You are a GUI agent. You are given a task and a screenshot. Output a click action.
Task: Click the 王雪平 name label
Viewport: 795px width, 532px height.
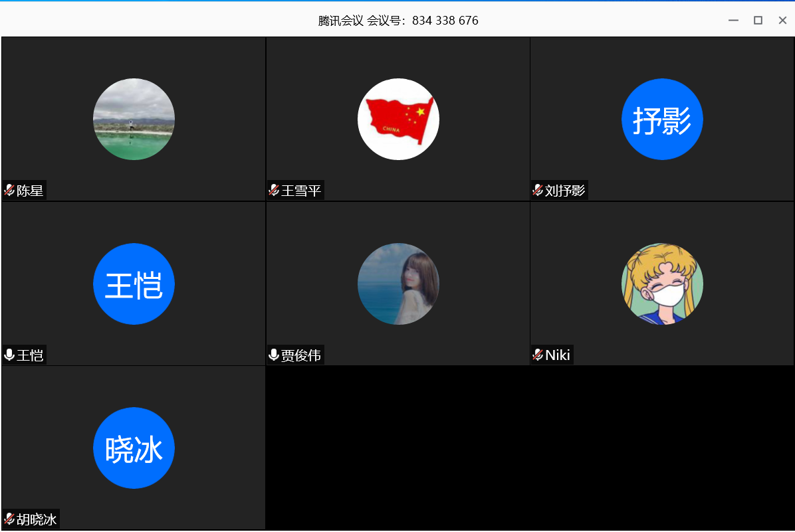(x=301, y=191)
